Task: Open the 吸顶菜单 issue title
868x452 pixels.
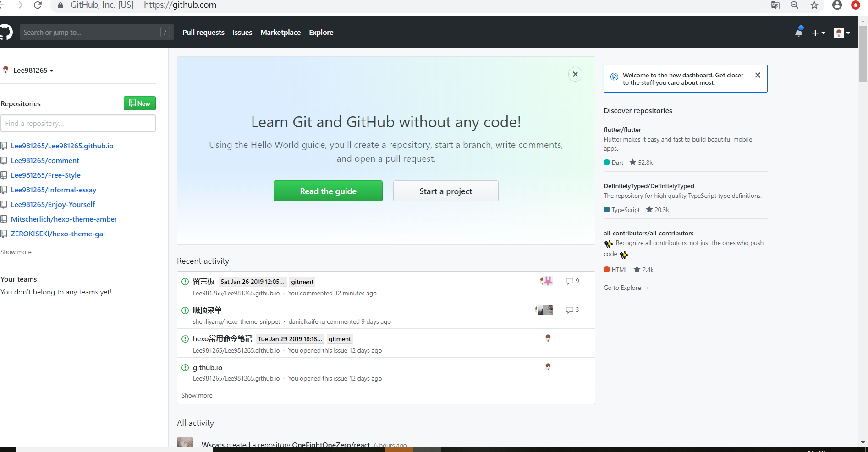Action: (x=208, y=310)
